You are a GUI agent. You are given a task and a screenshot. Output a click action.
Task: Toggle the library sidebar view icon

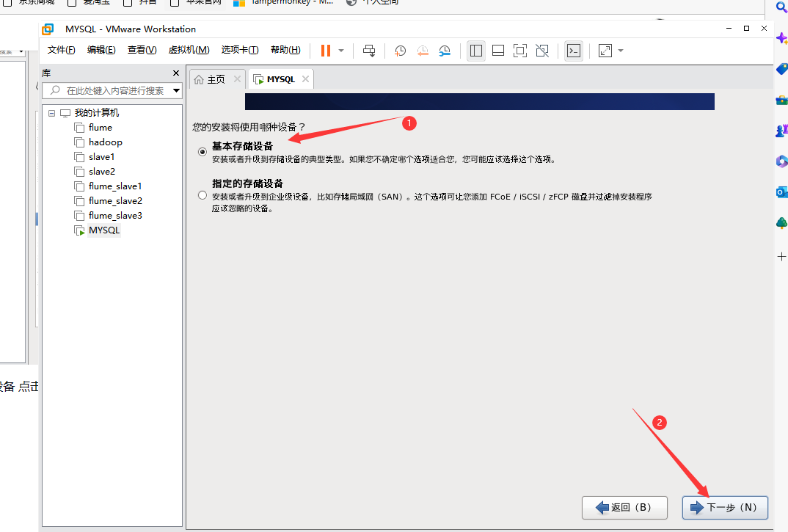click(x=476, y=51)
